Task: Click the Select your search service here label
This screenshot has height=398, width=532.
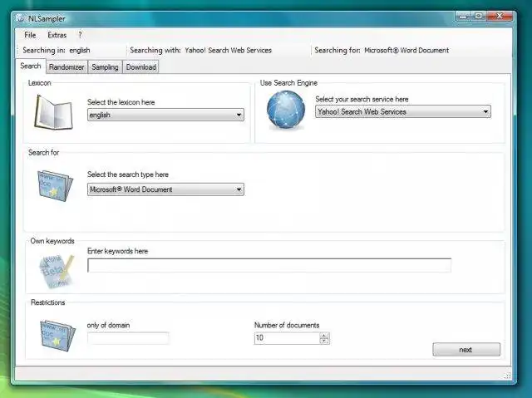Action: point(362,99)
